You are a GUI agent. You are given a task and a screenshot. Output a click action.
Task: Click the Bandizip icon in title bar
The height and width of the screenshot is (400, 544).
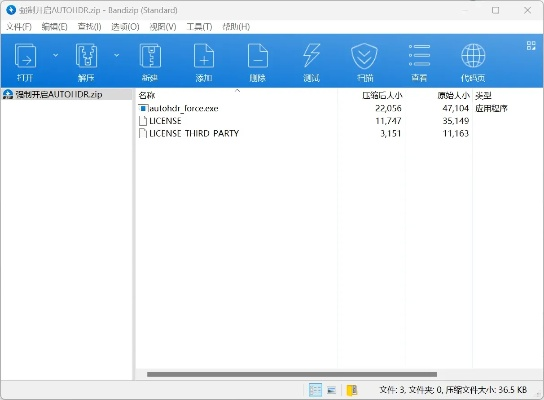tap(11, 10)
